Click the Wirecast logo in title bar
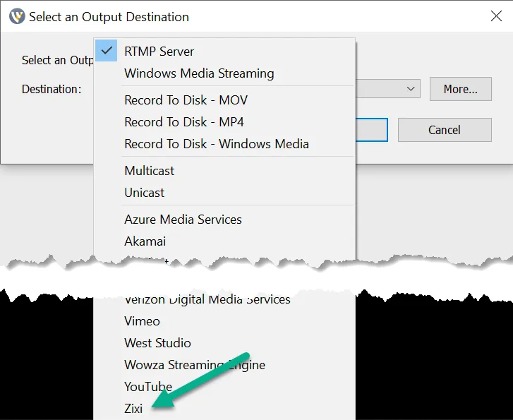The width and height of the screenshot is (513, 420). (17, 16)
